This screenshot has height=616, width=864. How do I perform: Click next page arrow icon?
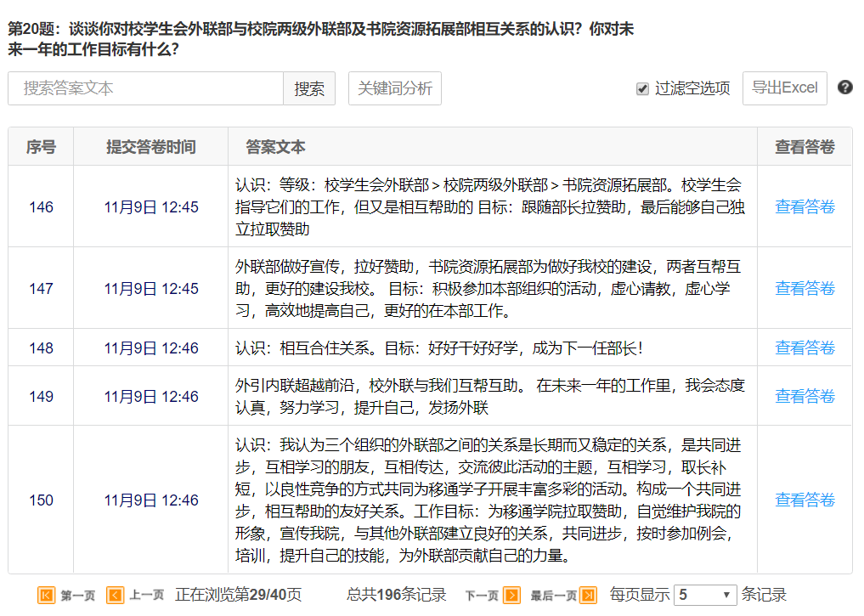[x=511, y=595]
